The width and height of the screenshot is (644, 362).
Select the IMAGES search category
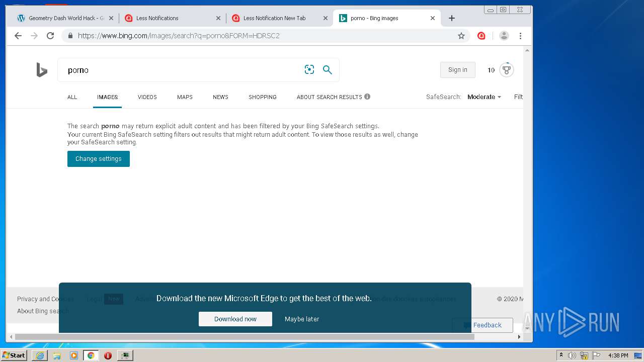(107, 97)
